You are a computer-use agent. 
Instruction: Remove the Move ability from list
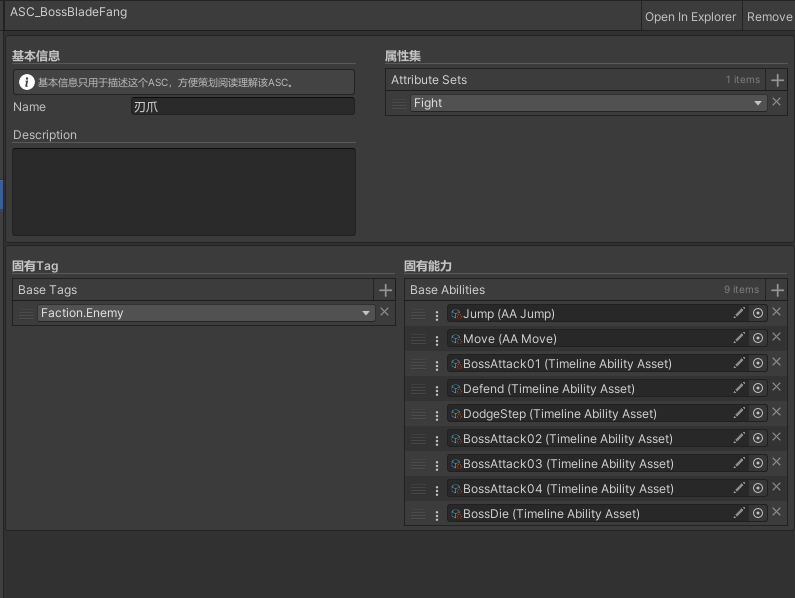[x=776, y=337]
